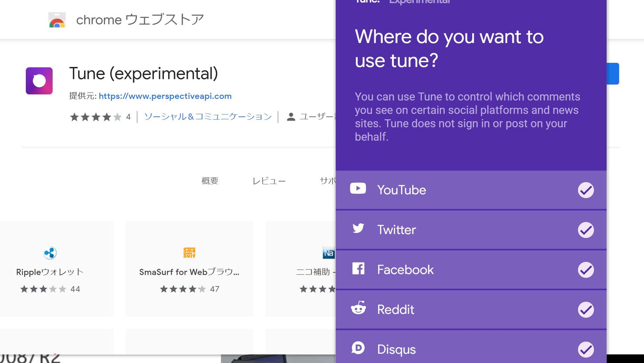
Task: Toggle Twitter off in Tune settings
Action: point(586,230)
